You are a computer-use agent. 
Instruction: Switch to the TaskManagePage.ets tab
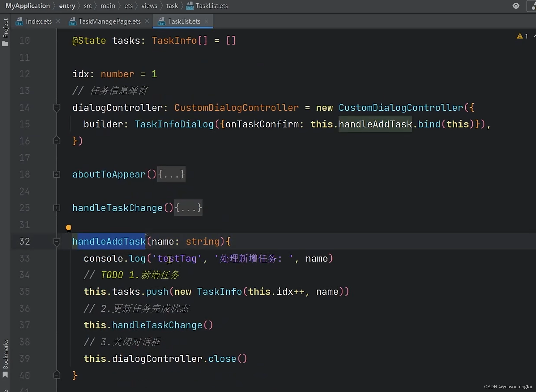tap(109, 21)
